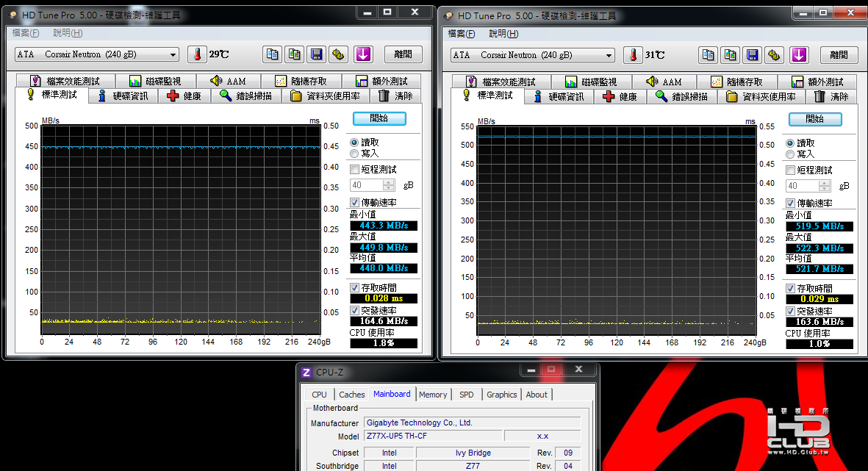Screen dimensions: 868x471
Task: Open 檔案 menu in left HD Tune window
Action: click(x=26, y=32)
